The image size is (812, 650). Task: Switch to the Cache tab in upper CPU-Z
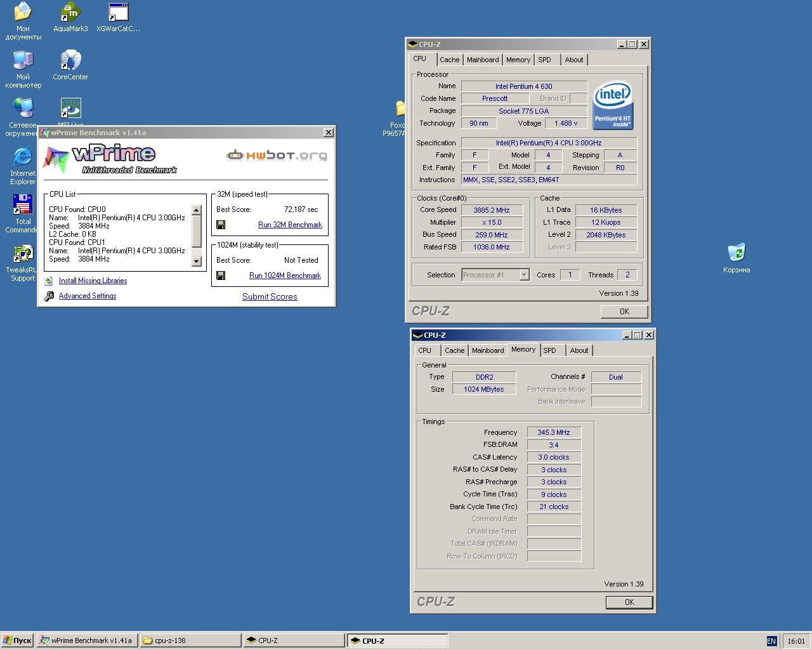[449, 60]
